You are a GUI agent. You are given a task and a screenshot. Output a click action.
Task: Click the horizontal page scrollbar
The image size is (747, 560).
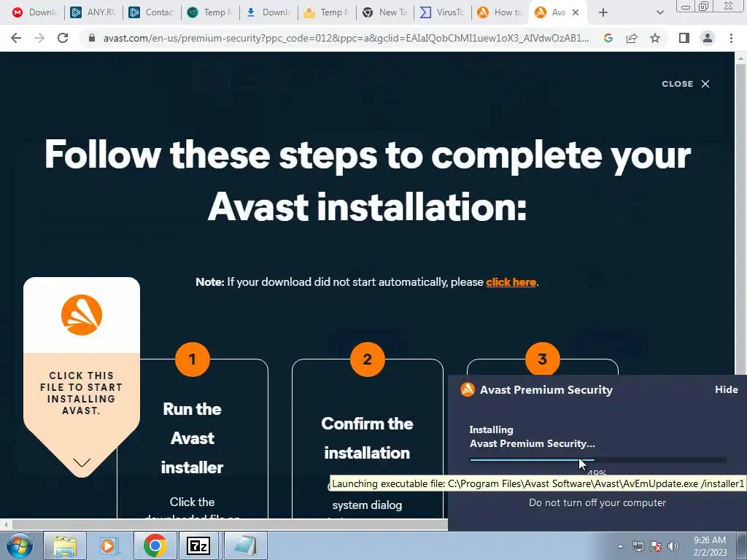[x=228, y=524]
